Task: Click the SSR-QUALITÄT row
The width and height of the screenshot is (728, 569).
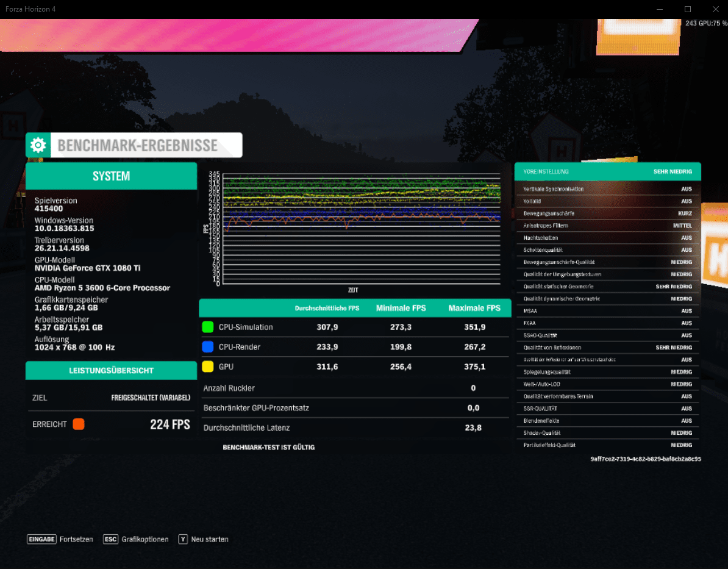Action: pos(608,408)
